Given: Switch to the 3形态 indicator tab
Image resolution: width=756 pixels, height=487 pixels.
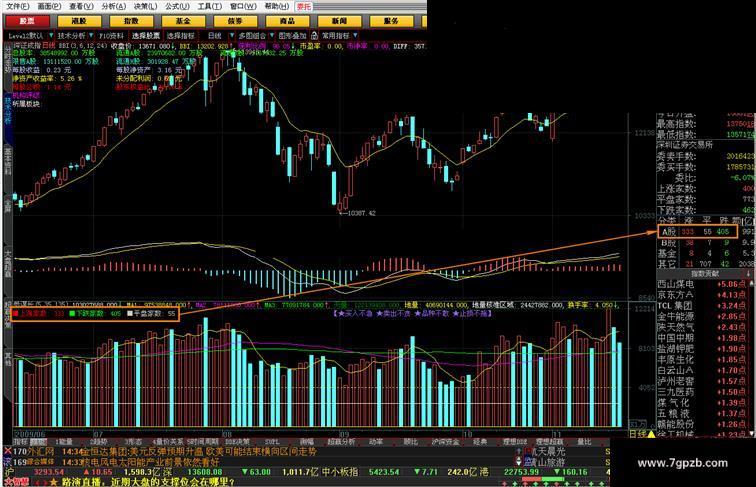Looking at the screenshot, I should point(133,442).
